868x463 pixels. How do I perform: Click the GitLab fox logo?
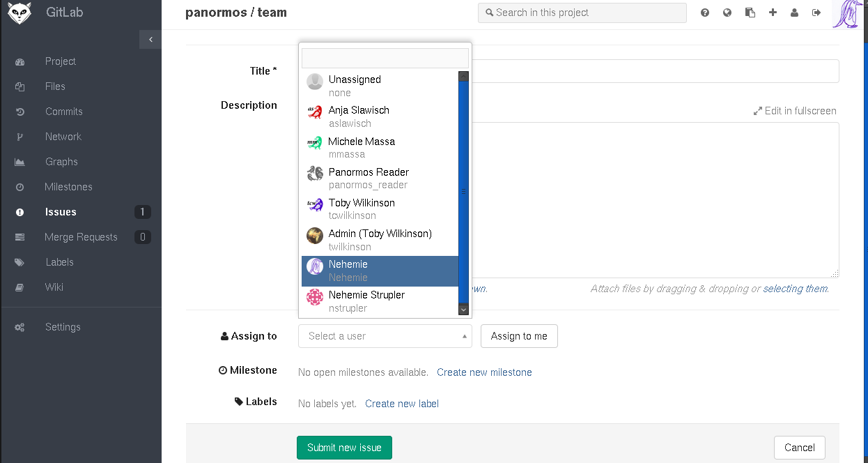click(19, 13)
